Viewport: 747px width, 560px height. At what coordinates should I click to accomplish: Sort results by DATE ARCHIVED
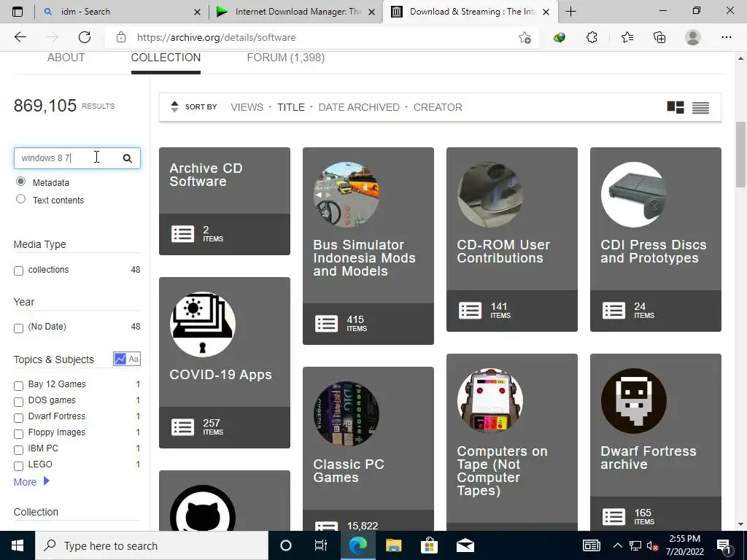(x=359, y=107)
